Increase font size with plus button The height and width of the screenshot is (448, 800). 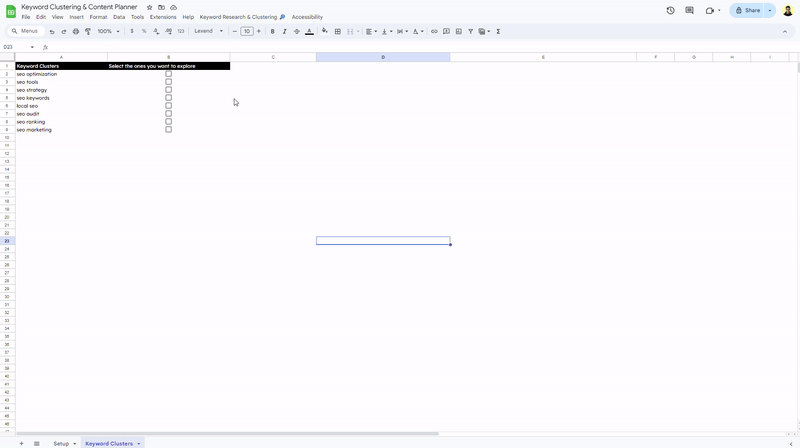259,32
